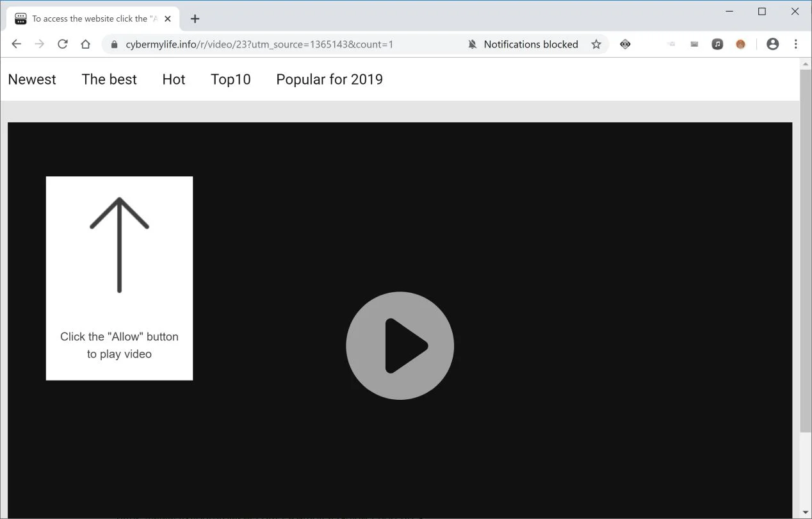This screenshot has height=519, width=812.
Task: Click the forward navigation arrow
Action: pyautogui.click(x=40, y=44)
